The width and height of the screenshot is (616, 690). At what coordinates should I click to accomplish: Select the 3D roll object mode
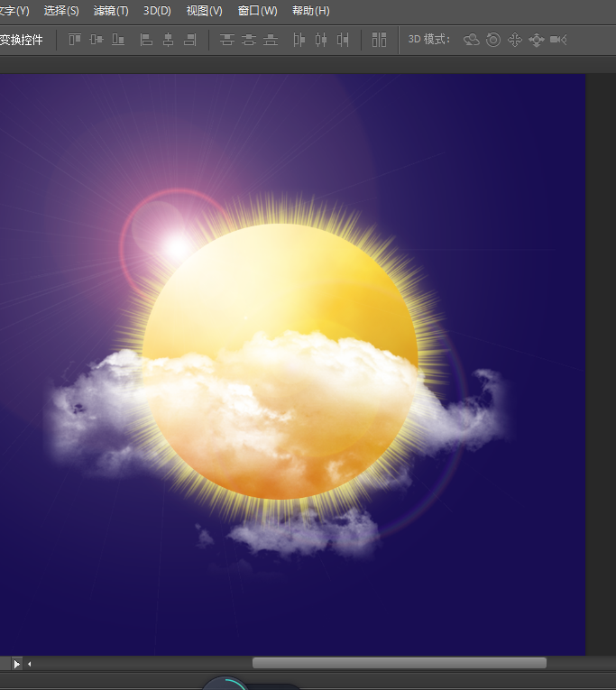pyautogui.click(x=493, y=40)
